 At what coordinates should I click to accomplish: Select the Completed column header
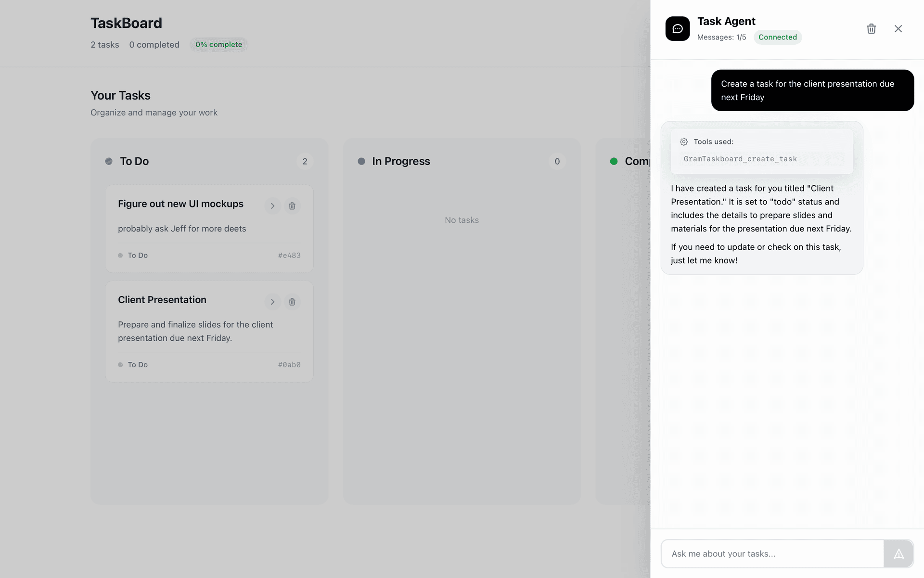[x=640, y=161]
